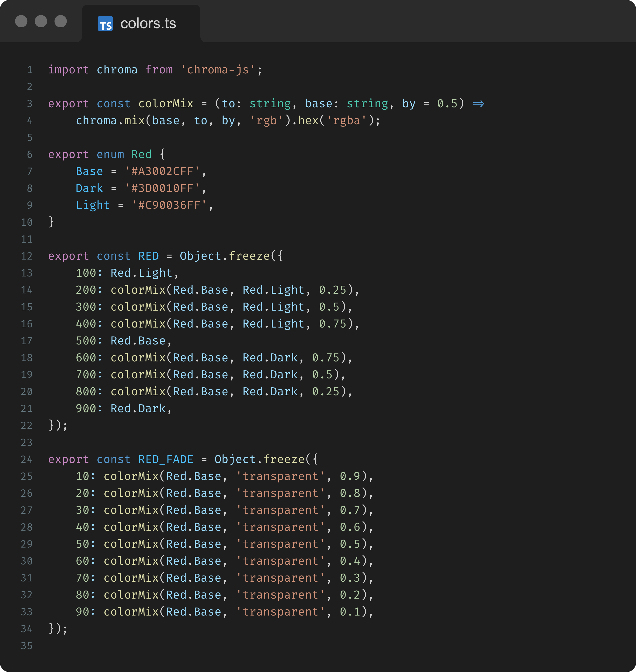The width and height of the screenshot is (636, 672).
Task: Click the RED_FADE constant name
Action: click(165, 459)
